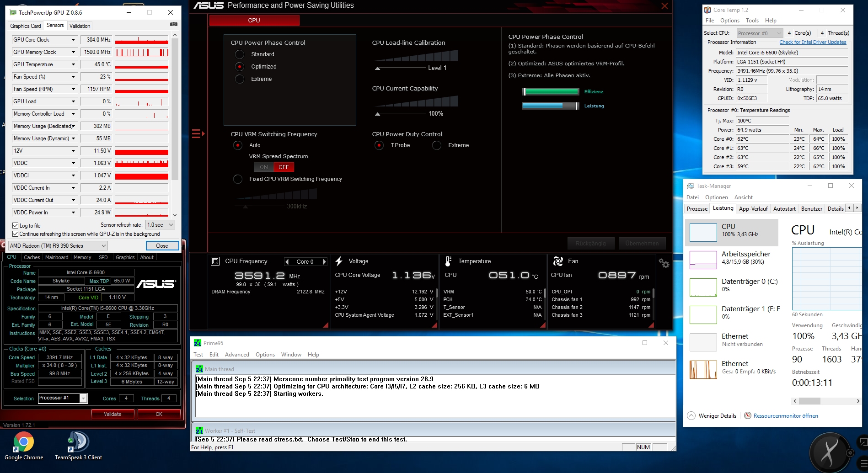Click the CPU Frequency chip icon
This screenshot has height=473, width=868.
(x=215, y=261)
